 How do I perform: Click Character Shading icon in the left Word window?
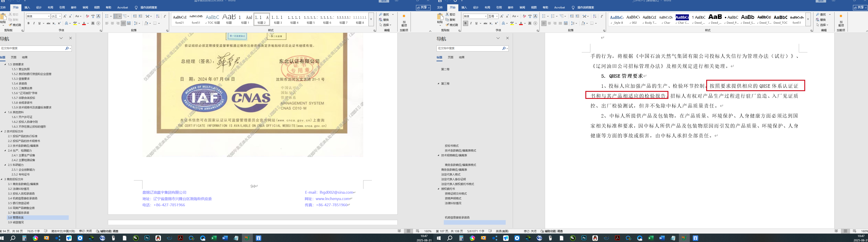coord(93,23)
